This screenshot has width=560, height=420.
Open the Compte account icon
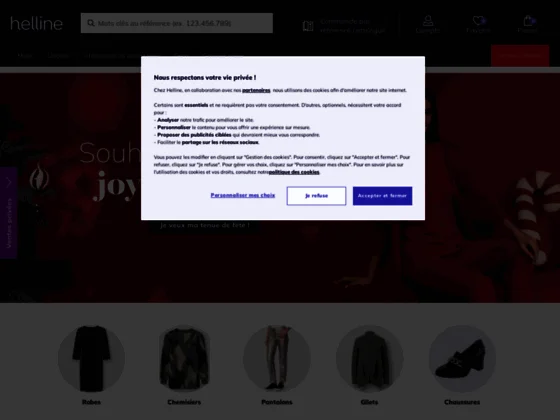click(x=428, y=21)
